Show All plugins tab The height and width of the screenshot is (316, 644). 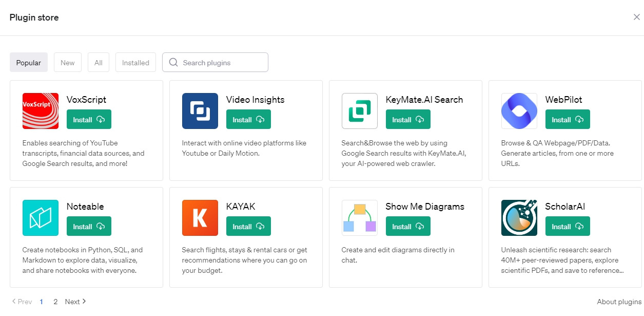tap(99, 63)
